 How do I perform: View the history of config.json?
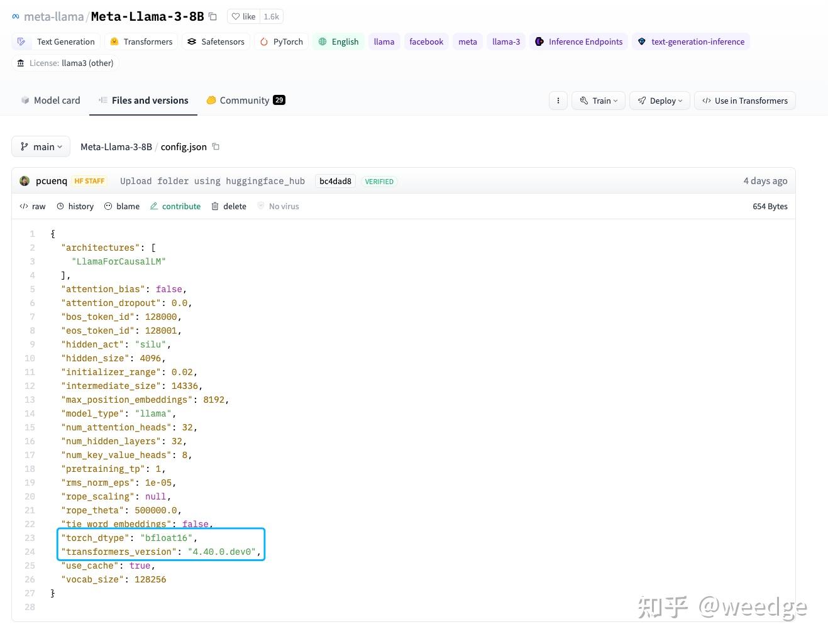(x=75, y=206)
